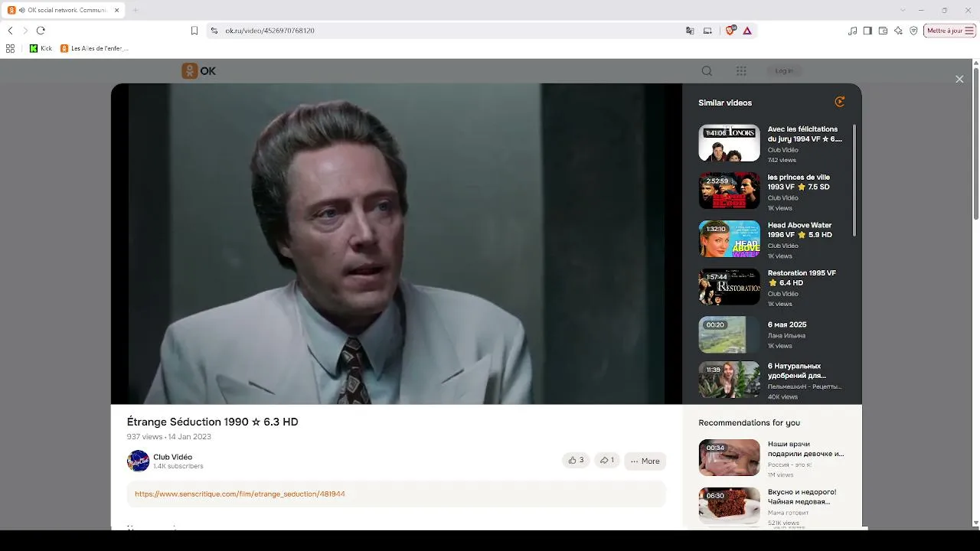Play the 00:34 recommended video thumbnail

729,458
